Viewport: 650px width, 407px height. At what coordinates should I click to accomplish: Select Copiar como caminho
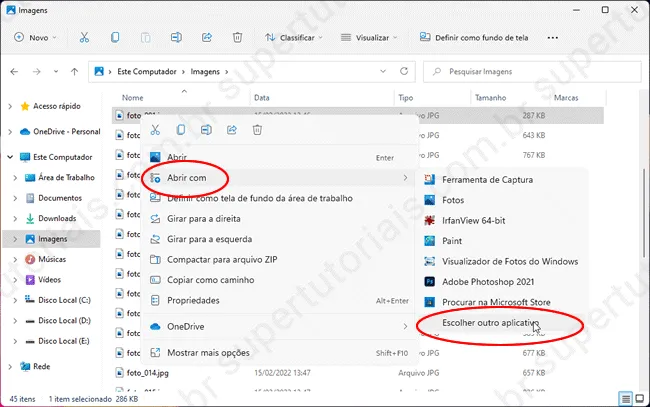click(x=279, y=280)
